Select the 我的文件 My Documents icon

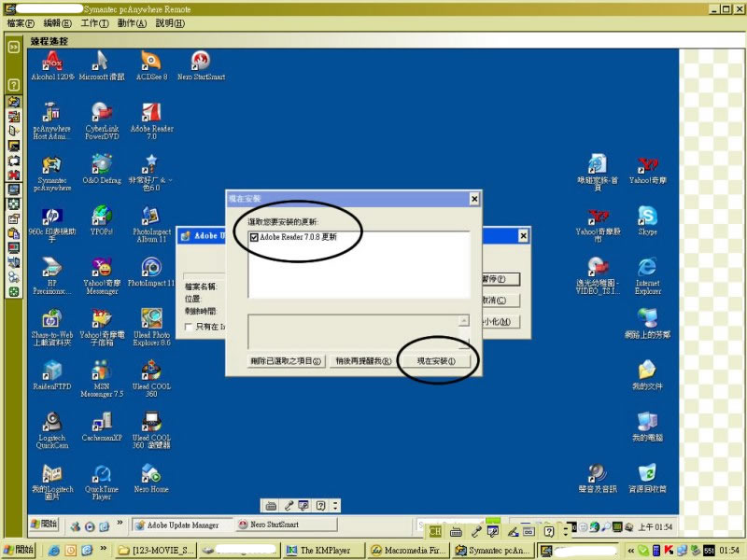point(647,375)
